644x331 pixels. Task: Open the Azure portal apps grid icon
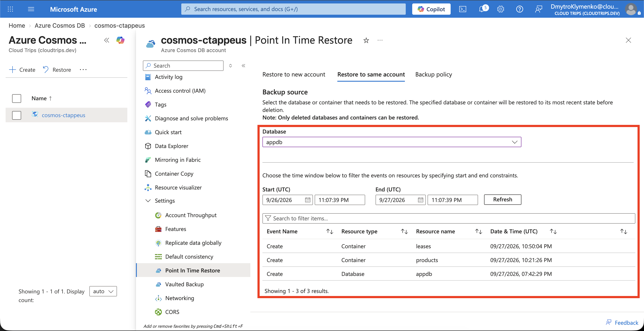coord(10,9)
